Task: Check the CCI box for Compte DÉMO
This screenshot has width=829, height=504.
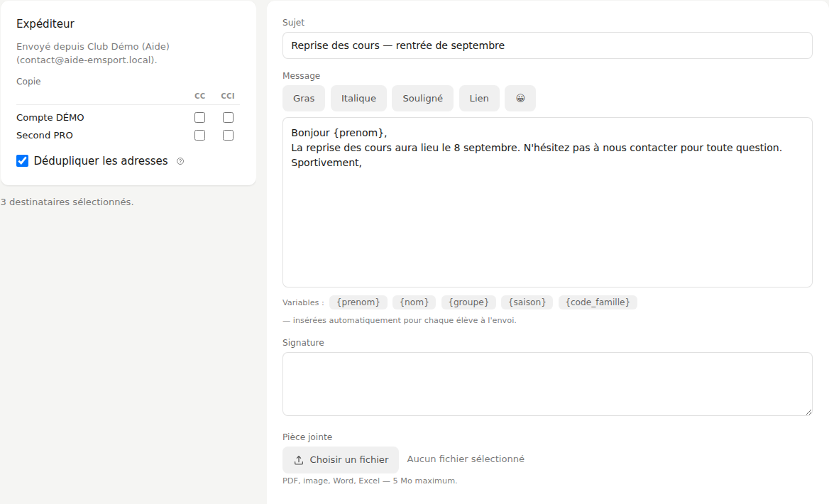Action: tap(228, 117)
